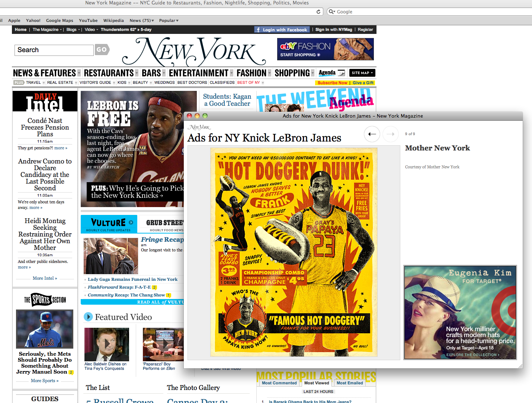This screenshot has width=532, height=403.
Task: Click the Facebook logo on Login button
Action: (258, 30)
